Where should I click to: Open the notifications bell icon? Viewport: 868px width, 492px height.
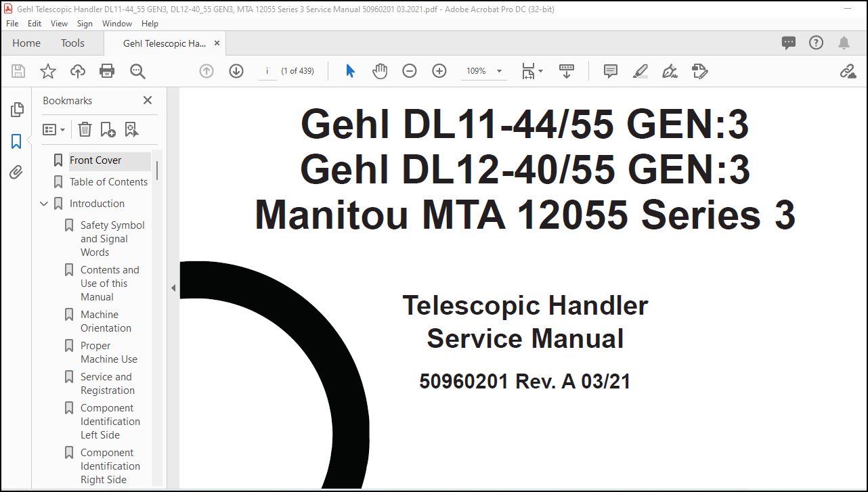pos(844,43)
